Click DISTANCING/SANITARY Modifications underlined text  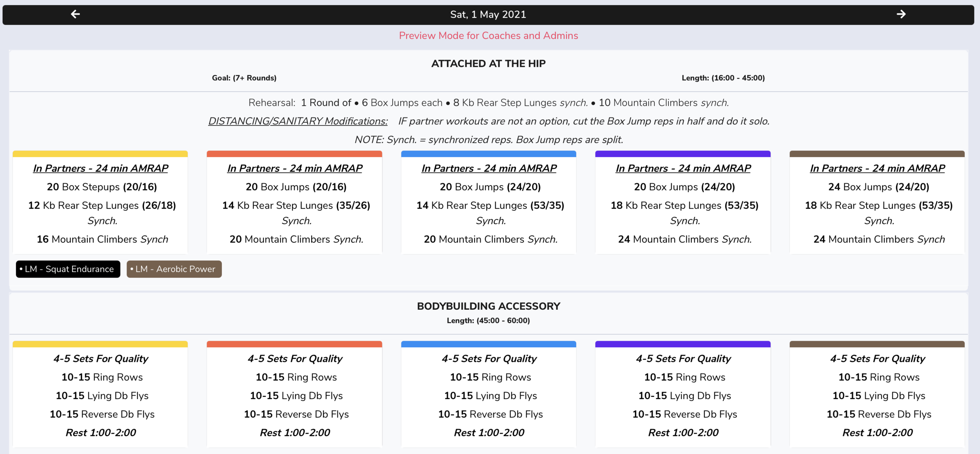pyautogui.click(x=298, y=121)
